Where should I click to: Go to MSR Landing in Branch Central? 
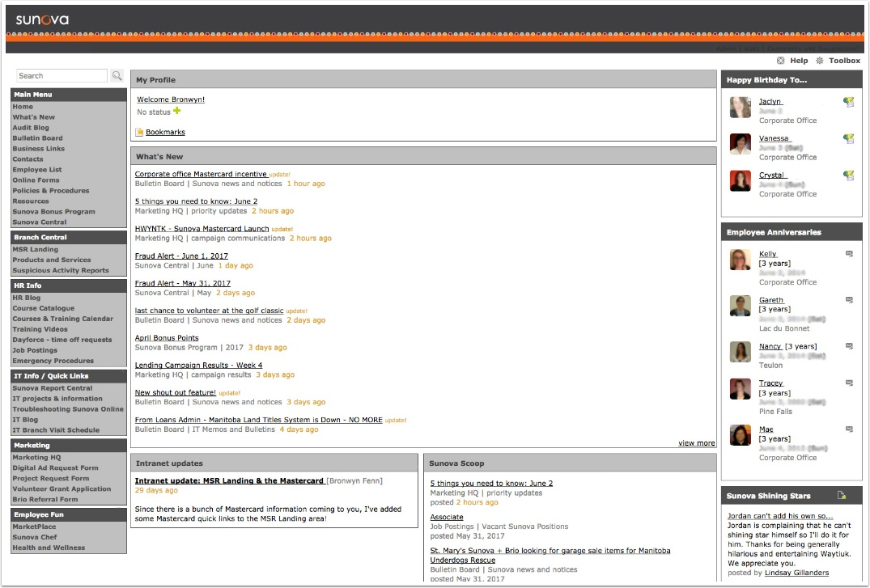pyautogui.click(x=36, y=249)
